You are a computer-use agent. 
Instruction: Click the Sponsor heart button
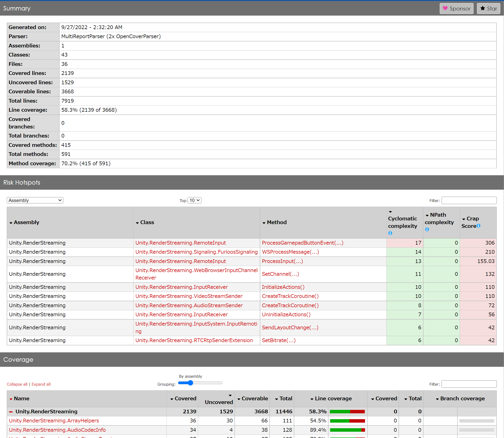coord(456,9)
